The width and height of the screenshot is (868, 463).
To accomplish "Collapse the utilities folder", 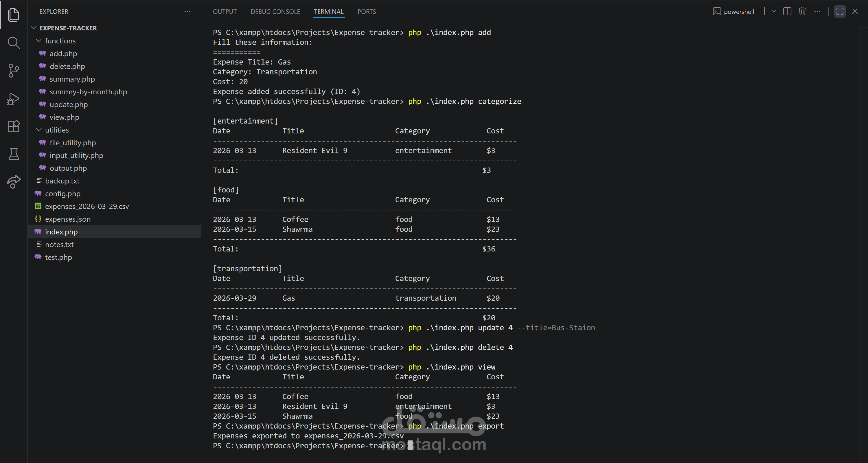I will tap(39, 130).
